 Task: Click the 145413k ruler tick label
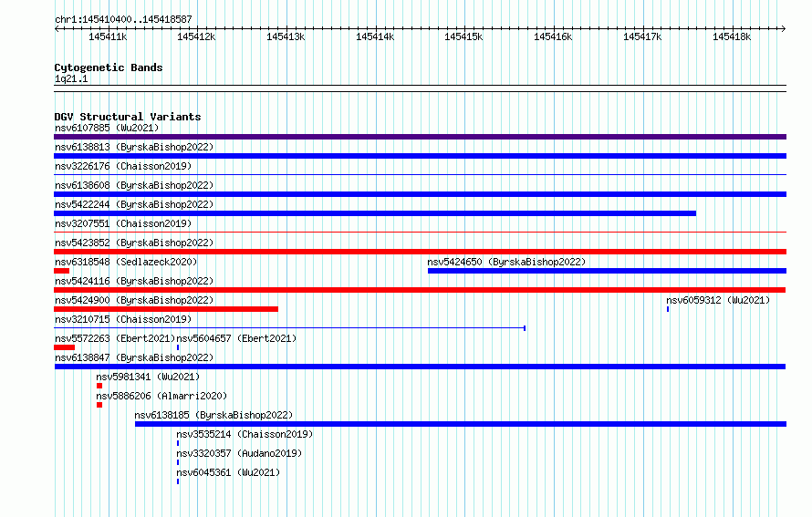286,36
